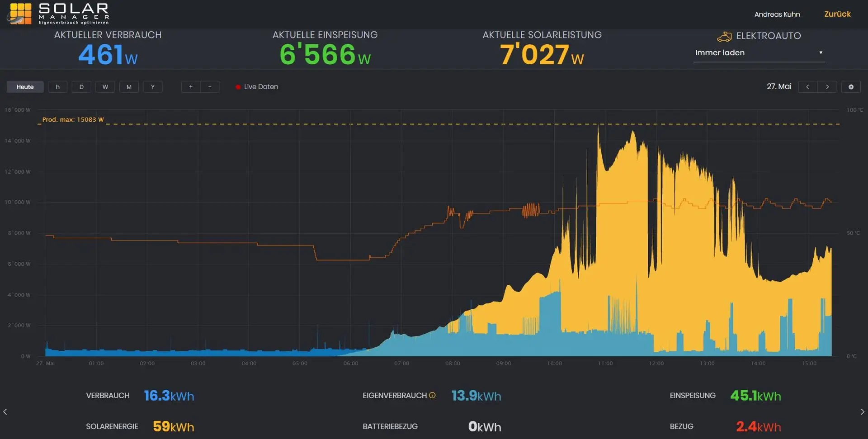Click the Elektroauto car icon

click(724, 36)
